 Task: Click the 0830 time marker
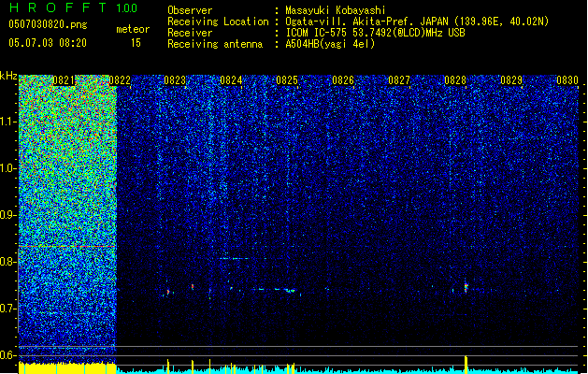coord(567,80)
